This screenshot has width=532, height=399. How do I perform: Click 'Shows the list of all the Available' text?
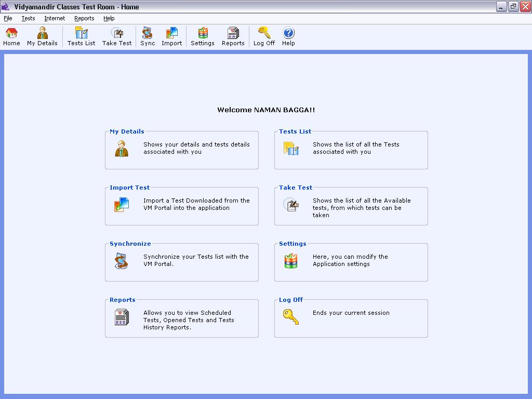click(362, 201)
